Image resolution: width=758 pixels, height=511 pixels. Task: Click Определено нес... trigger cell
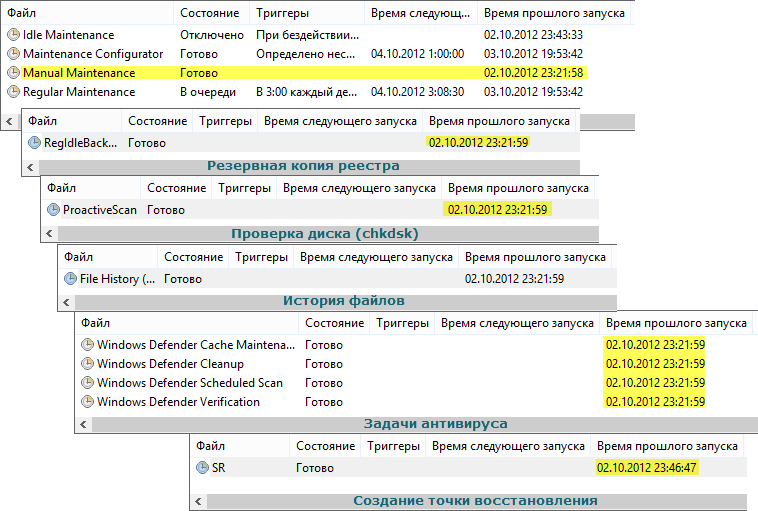(x=306, y=54)
